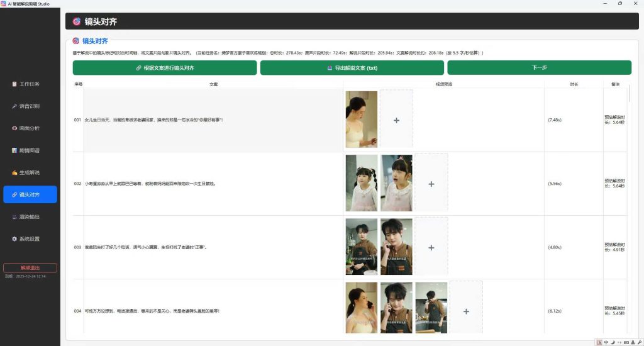Select the 镜头对齐 sidebar tab
644x346 pixels.
[x=30, y=195]
